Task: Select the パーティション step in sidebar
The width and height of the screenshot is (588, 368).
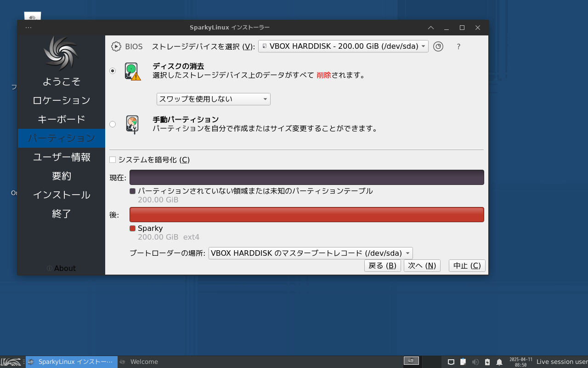Action: coord(62,138)
